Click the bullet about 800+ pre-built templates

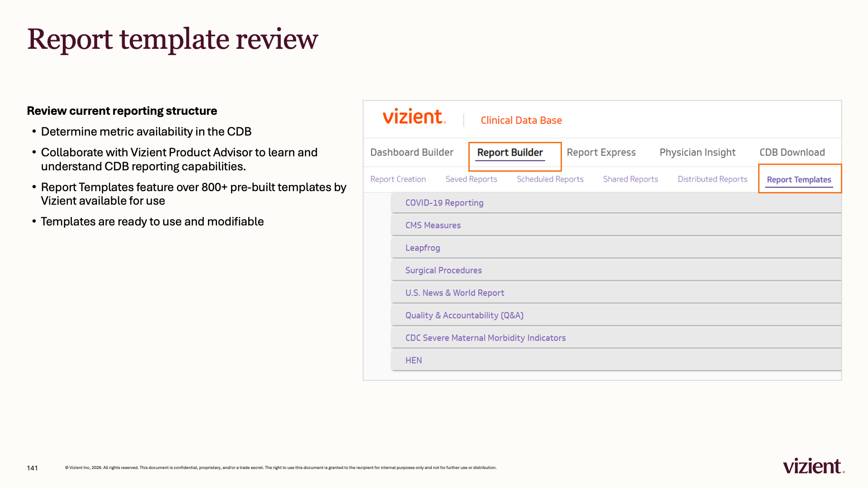point(193,194)
